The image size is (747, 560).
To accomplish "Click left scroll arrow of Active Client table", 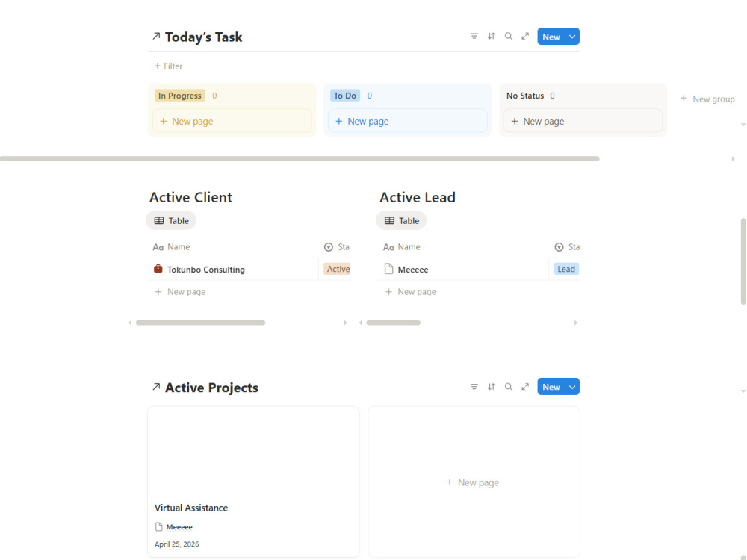I will (130, 323).
